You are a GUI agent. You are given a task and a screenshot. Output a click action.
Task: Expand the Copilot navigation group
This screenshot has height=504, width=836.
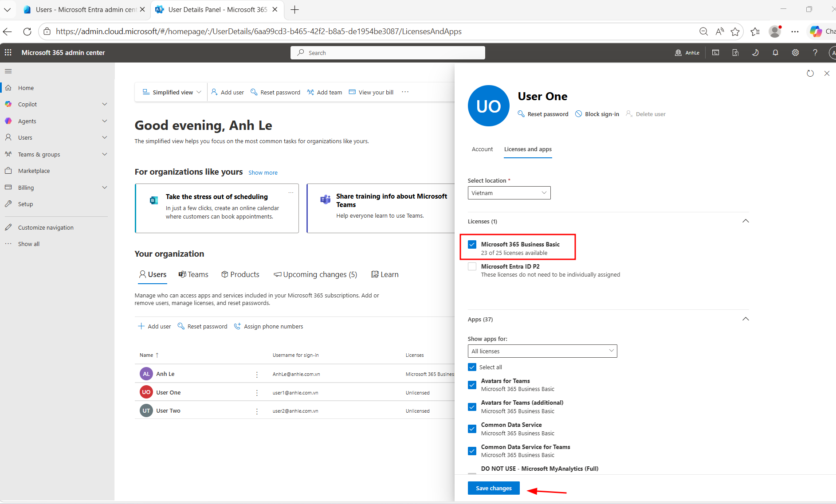105,104
